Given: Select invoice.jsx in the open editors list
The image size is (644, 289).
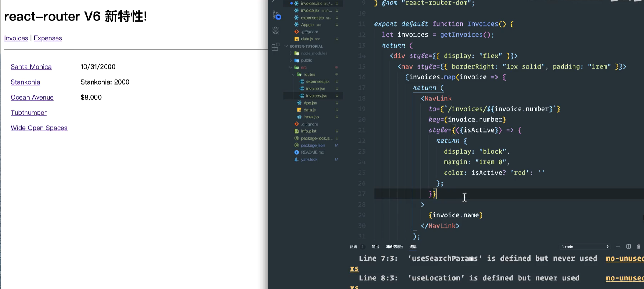Looking at the screenshot, I should 313,11.
